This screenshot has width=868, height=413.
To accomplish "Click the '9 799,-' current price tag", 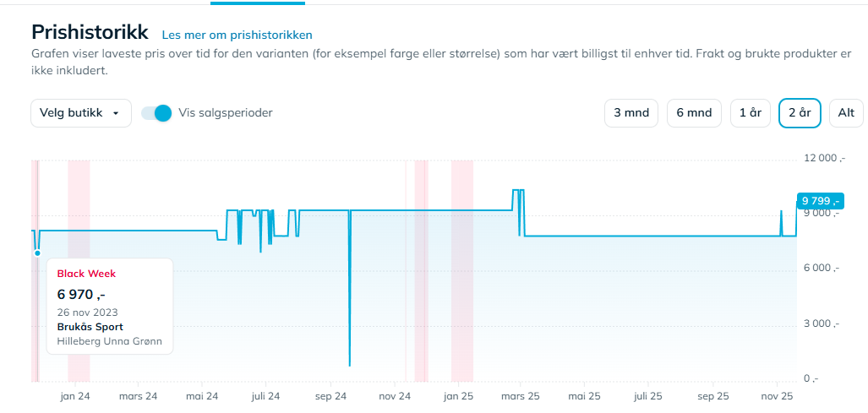I will point(819,200).
